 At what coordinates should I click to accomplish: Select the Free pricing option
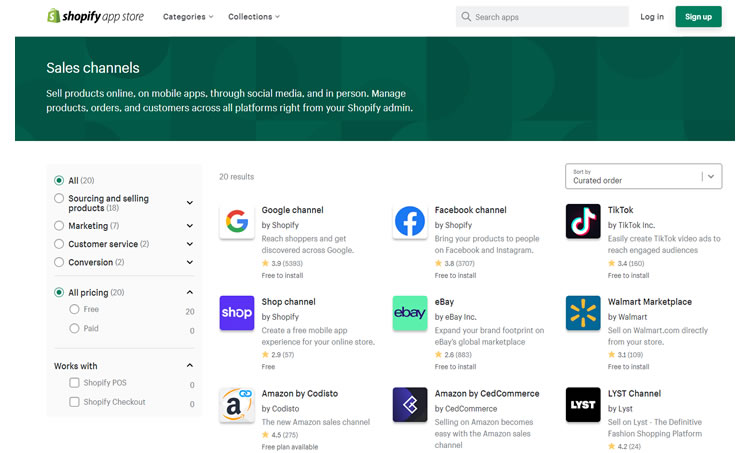coord(74,309)
